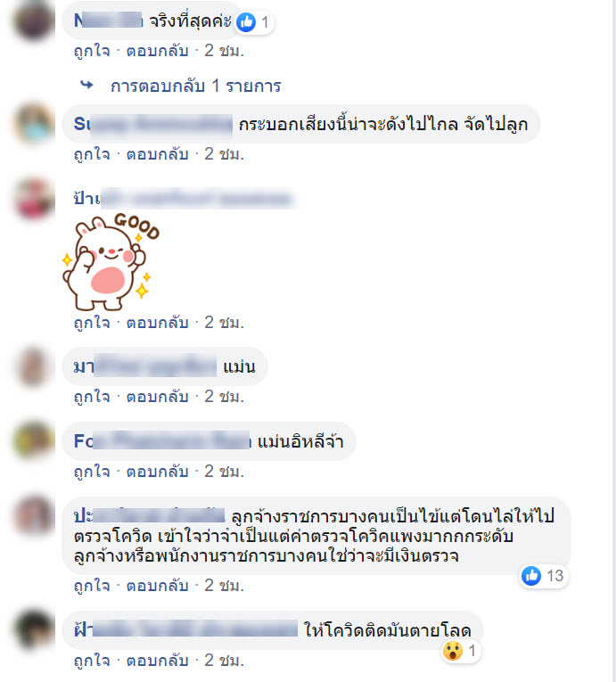Open avatar of the covid test cost commenter

[x=34, y=516]
